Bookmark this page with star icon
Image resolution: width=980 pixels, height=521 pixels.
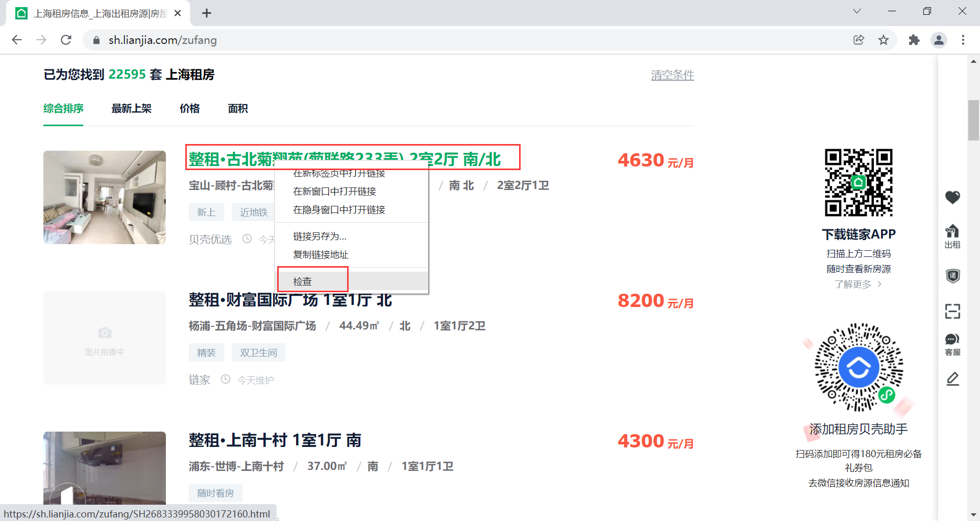[x=884, y=40]
